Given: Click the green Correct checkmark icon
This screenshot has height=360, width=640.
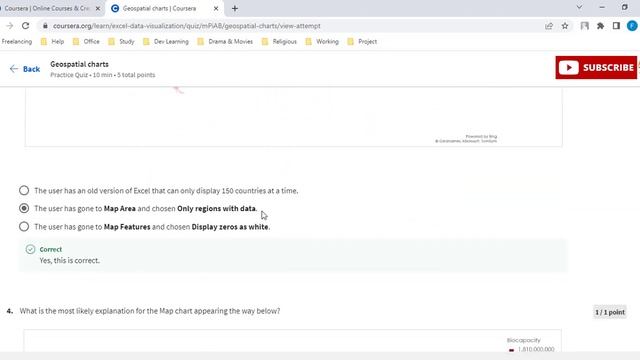Looking at the screenshot, I should coord(30,249).
